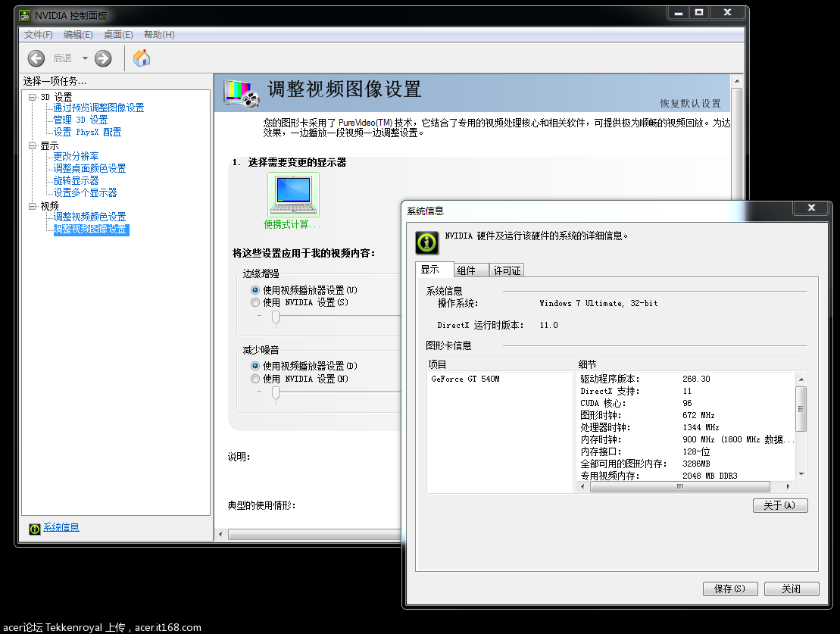Image resolution: width=840 pixels, height=634 pixels.
Task: Open the 帮助(H) menu
Action: 159,35
